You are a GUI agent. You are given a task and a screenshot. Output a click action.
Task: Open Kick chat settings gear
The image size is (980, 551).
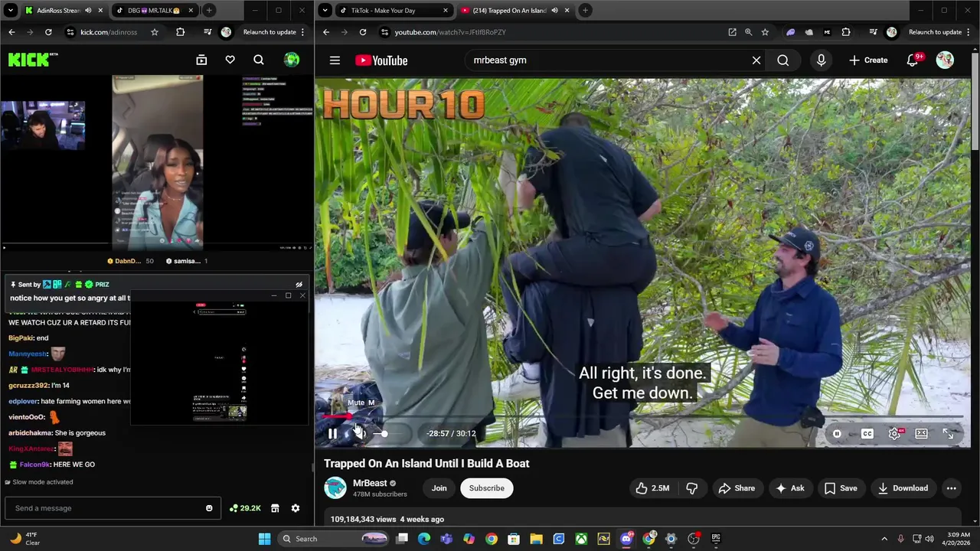(296, 508)
